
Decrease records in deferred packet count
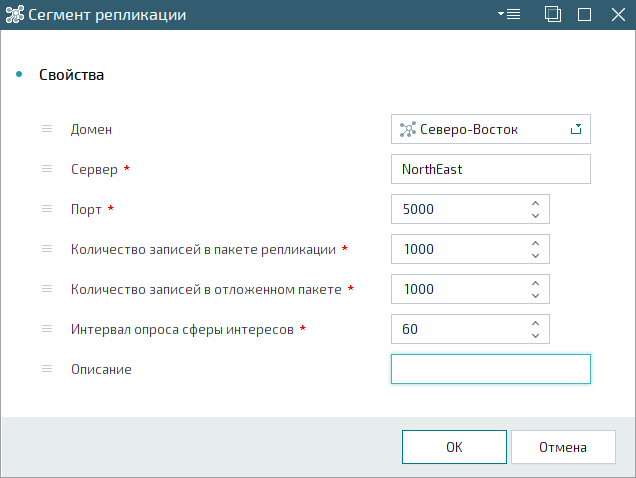tap(535, 295)
